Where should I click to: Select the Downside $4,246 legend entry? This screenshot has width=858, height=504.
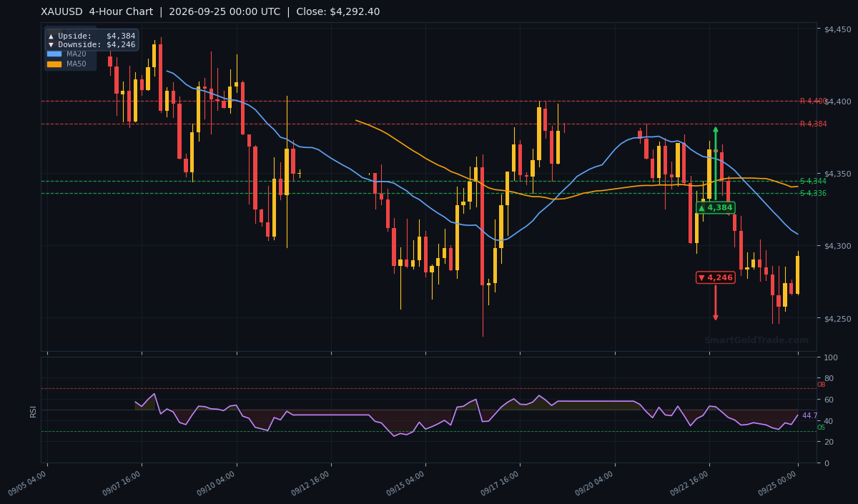pyautogui.click(x=92, y=44)
